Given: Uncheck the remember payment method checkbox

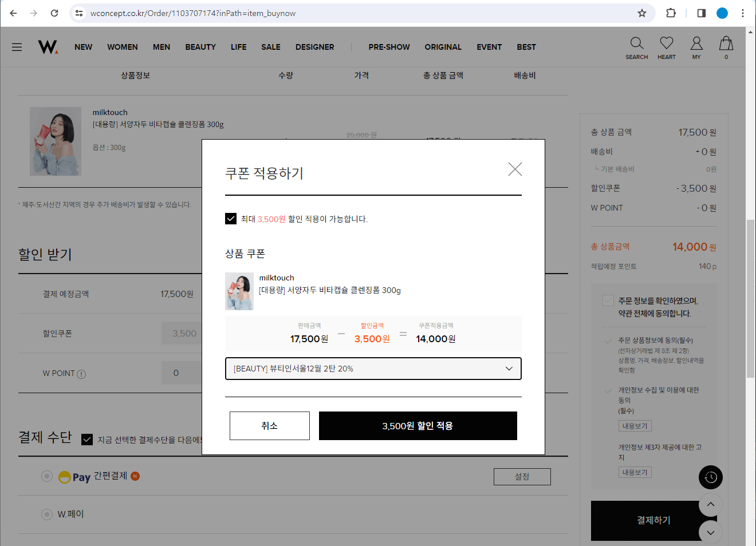Looking at the screenshot, I should [x=87, y=440].
